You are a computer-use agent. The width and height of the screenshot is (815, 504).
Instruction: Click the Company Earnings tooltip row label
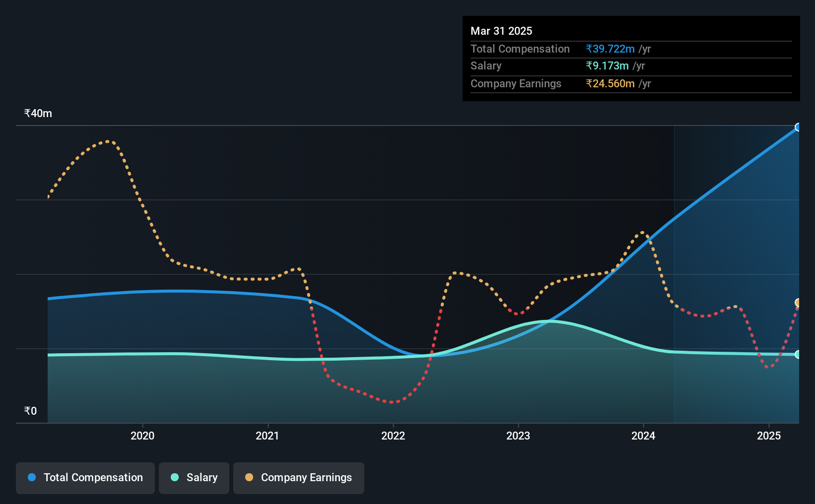tap(516, 83)
